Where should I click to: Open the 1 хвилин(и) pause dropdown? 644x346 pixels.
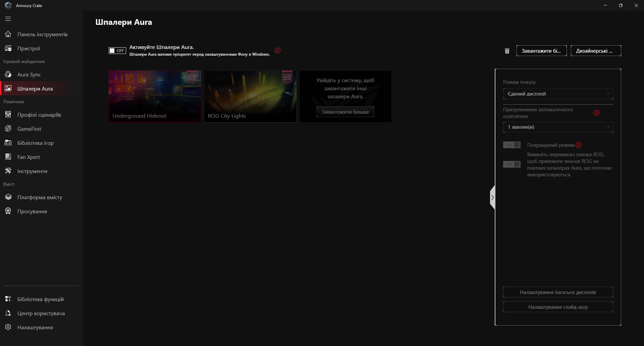tap(558, 127)
